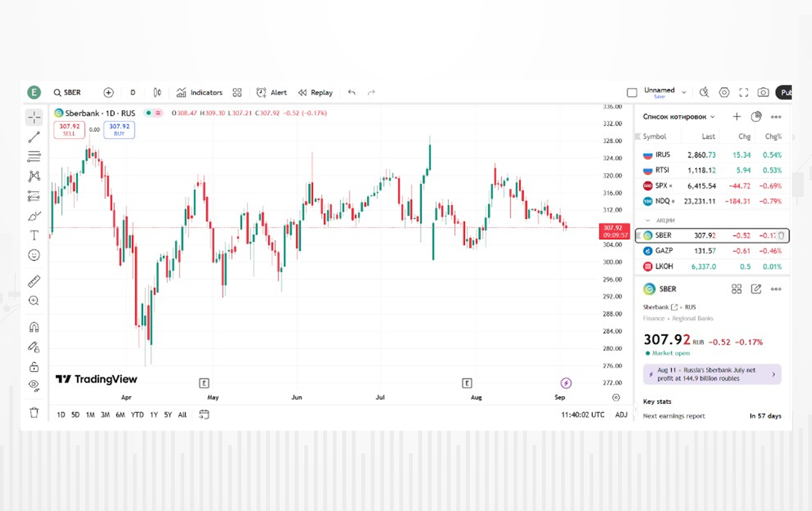Choose the text annotation tool
This screenshot has height=511, width=812.
click(x=34, y=236)
